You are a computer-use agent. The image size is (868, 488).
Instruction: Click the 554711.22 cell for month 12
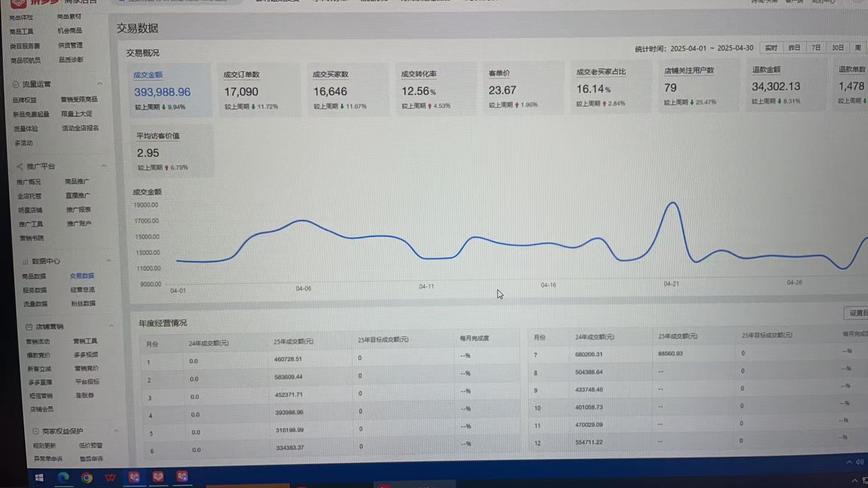[589, 442]
